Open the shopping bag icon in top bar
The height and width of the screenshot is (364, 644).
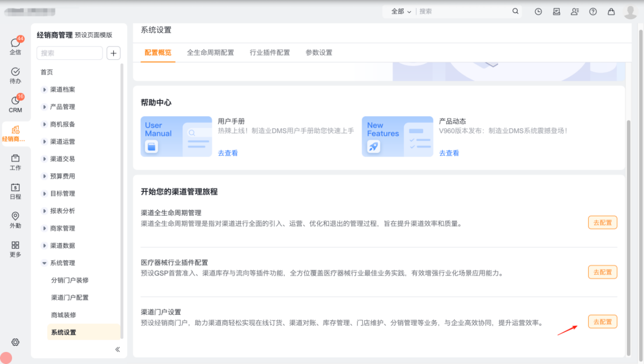tap(611, 12)
